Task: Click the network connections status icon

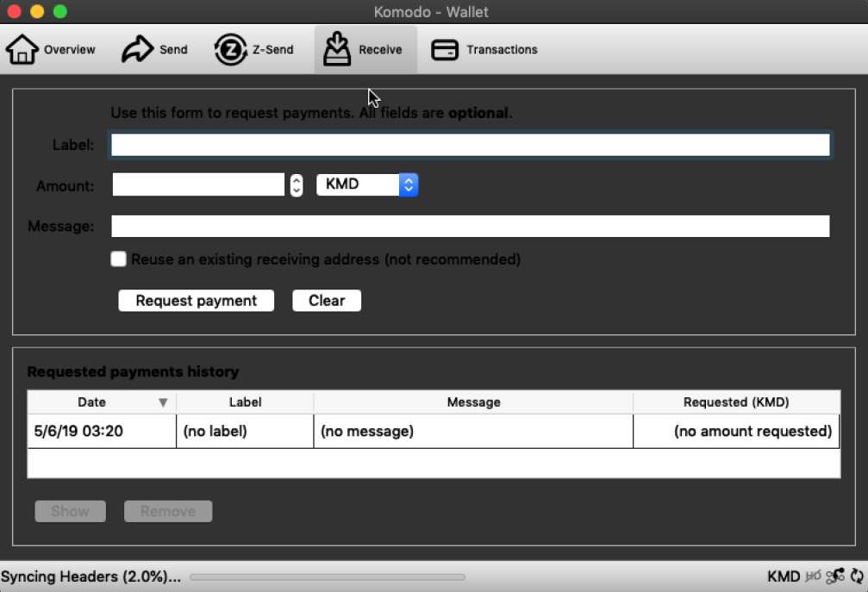Action: (835, 576)
